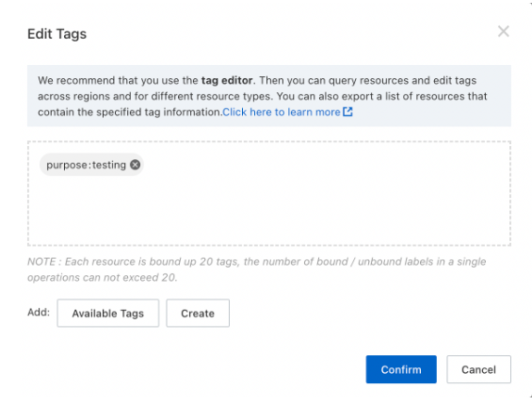
Task: Remove the purpose:testing tag via its x icon
Action: pos(135,165)
